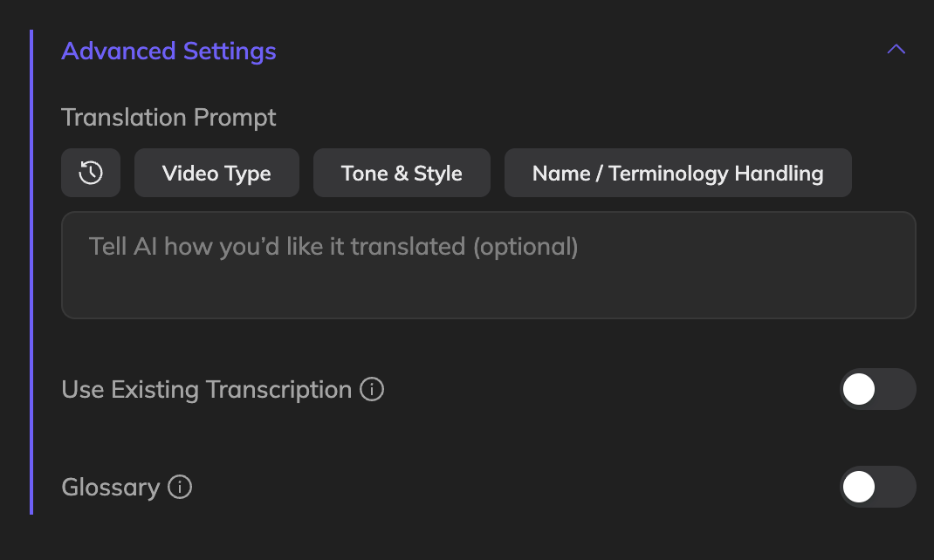Click info icon next to Use Existing Transcription
This screenshot has height=560, width=934.
point(373,389)
